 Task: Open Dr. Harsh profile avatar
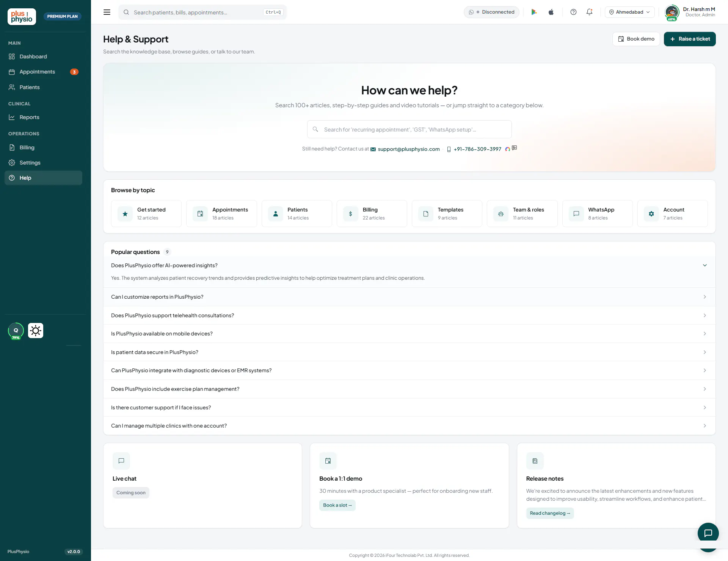[672, 12]
